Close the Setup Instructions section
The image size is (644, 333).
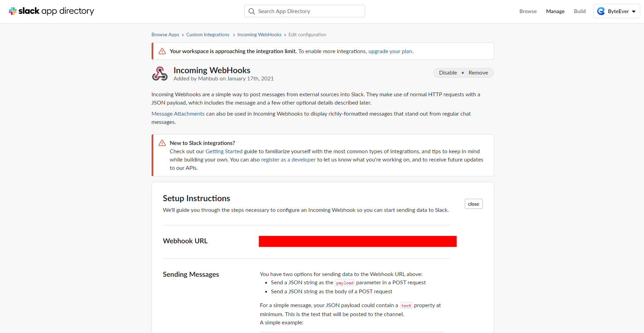pyautogui.click(x=473, y=204)
